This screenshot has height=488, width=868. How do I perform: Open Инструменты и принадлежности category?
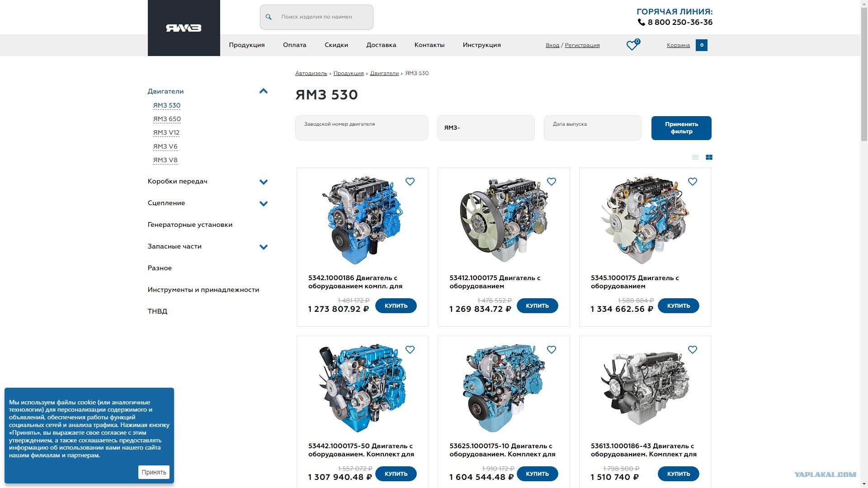coord(203,290)
